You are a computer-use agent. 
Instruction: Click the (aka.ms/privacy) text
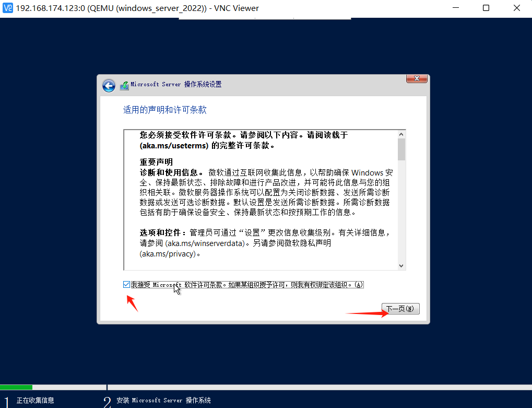(x=168, y=254)
